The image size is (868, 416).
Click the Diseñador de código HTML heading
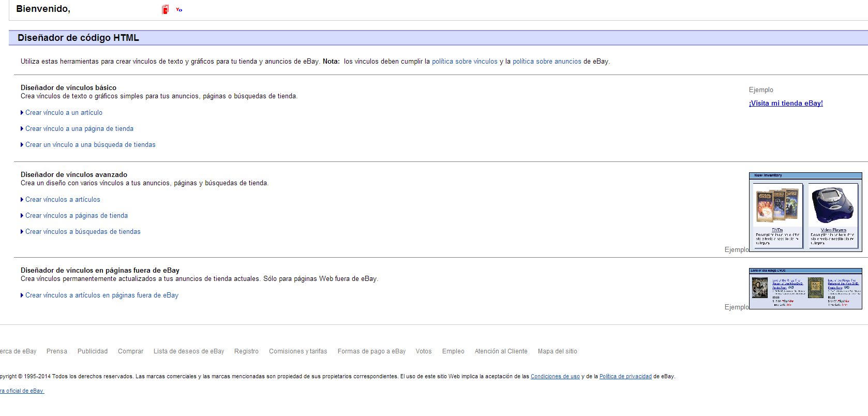tap(78, 38)
